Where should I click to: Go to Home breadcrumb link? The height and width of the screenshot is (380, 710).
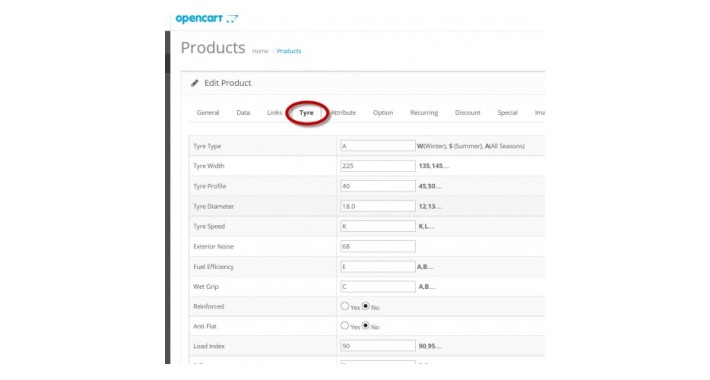coord(260,51)
